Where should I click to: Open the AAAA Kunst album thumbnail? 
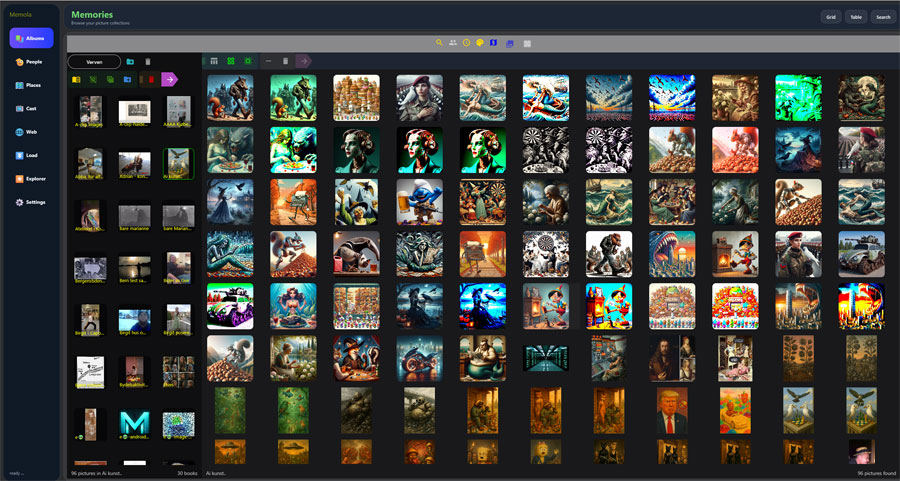coord(179,112)
